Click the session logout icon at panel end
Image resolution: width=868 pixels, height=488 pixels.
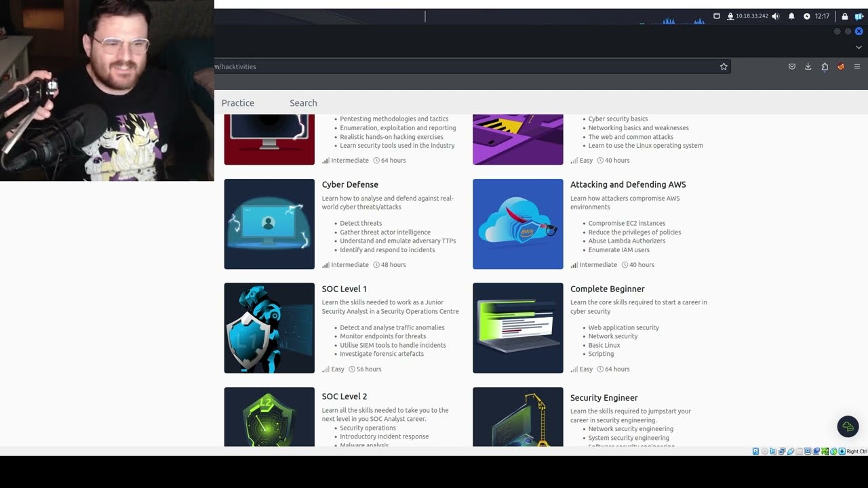(x=859, y=16)
